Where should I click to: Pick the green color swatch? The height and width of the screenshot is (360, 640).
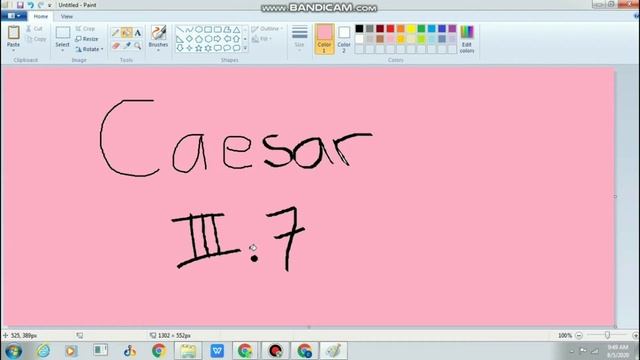421,29
